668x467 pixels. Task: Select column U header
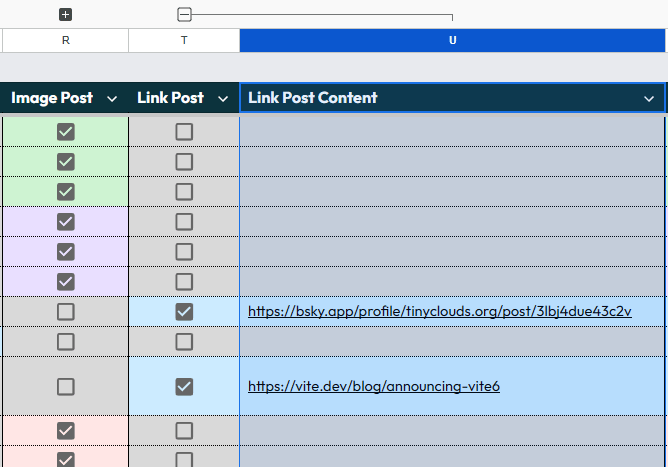click(452, 40)
